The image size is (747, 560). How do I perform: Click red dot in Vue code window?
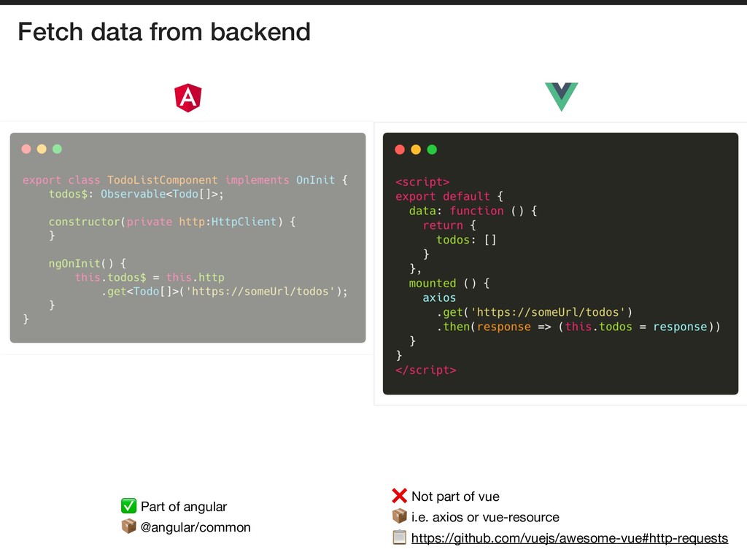[400, 149]
